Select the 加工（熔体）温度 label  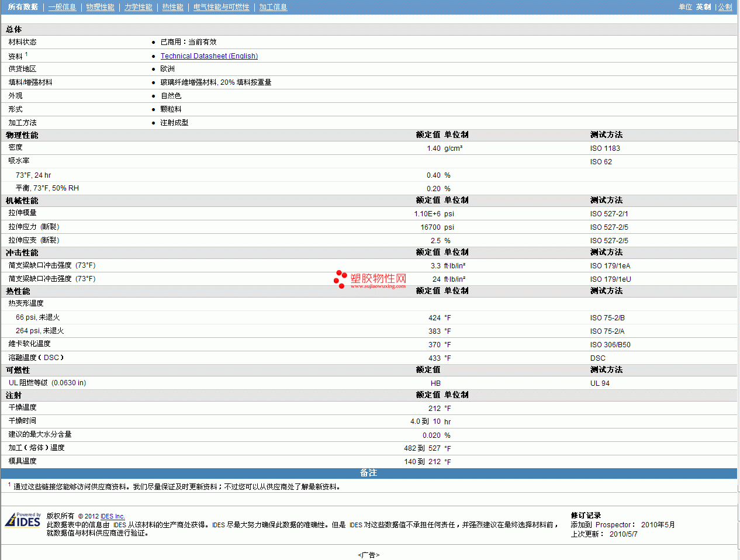[x=36, y=448]
